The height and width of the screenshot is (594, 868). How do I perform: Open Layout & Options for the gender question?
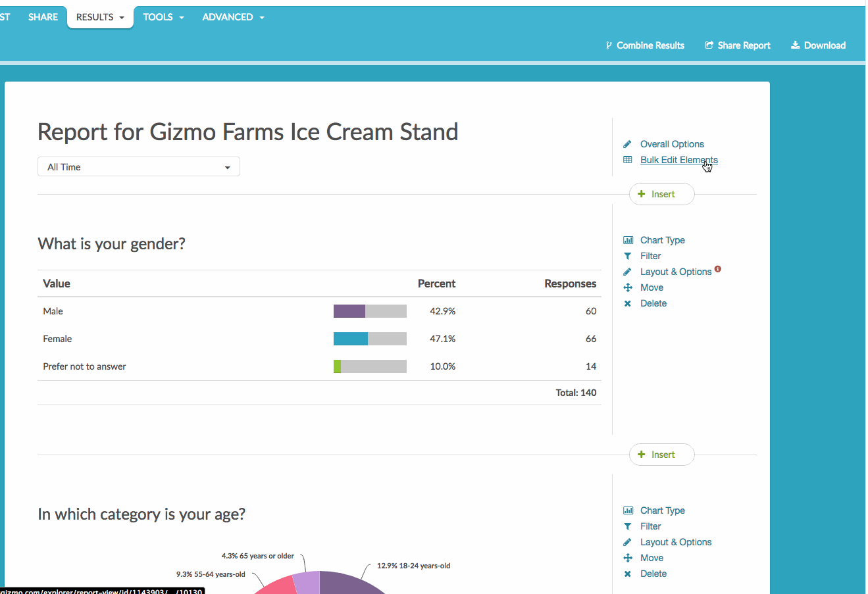676,272
